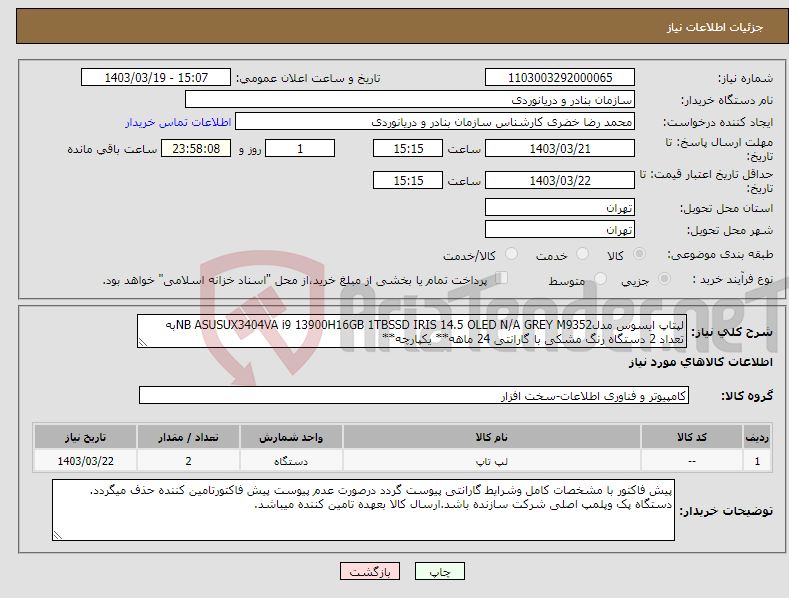Image resolution: width=789 pixels, height=598 pixels.
Task: Click the response deadline time field 15:15
Action: [x=408, y=148]
